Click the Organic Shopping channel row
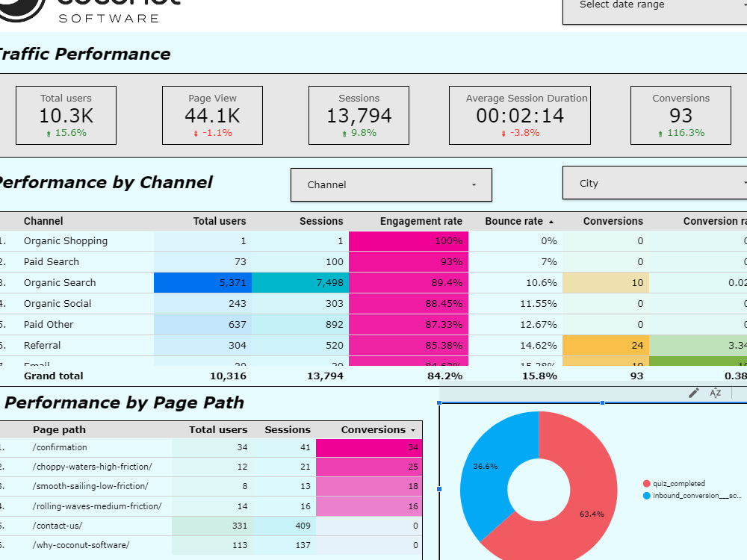 click(373, 241)
